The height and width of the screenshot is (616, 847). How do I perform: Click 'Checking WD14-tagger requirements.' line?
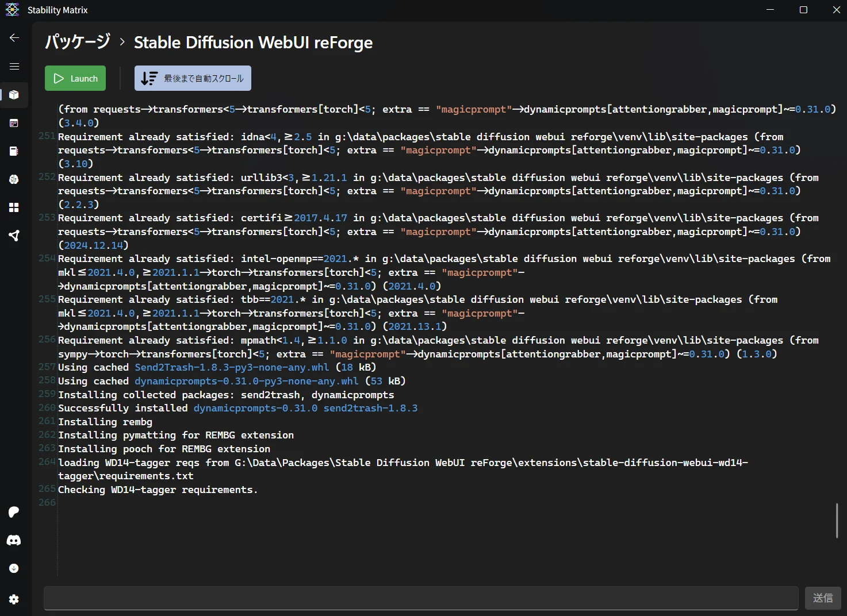[x=158, y=490]
